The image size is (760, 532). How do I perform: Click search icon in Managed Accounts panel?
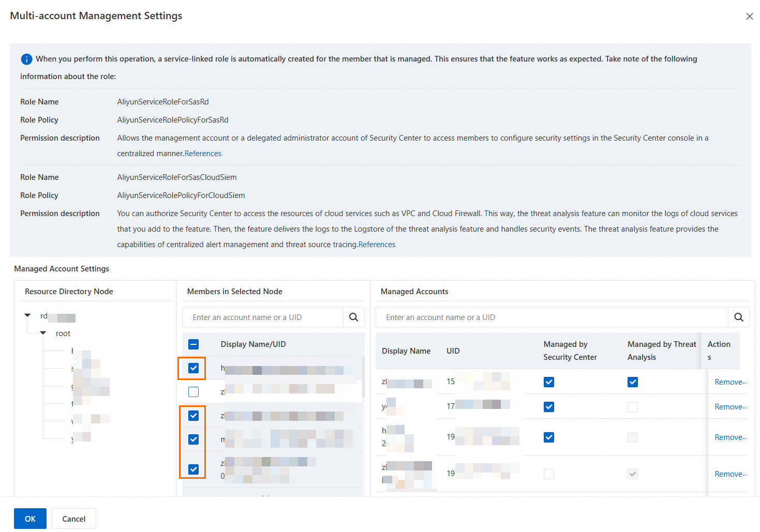tap(738, 317)
